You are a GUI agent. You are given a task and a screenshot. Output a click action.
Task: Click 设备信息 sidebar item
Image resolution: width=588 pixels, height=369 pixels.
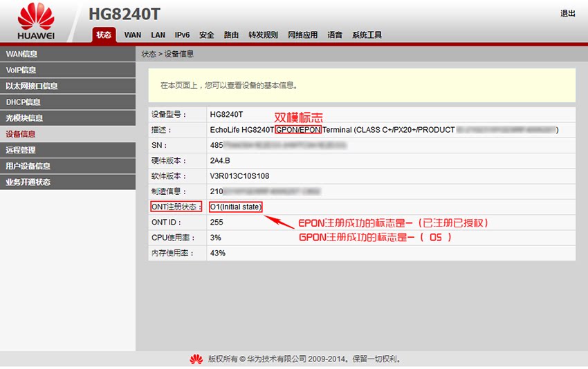click(x=68, y=134)
